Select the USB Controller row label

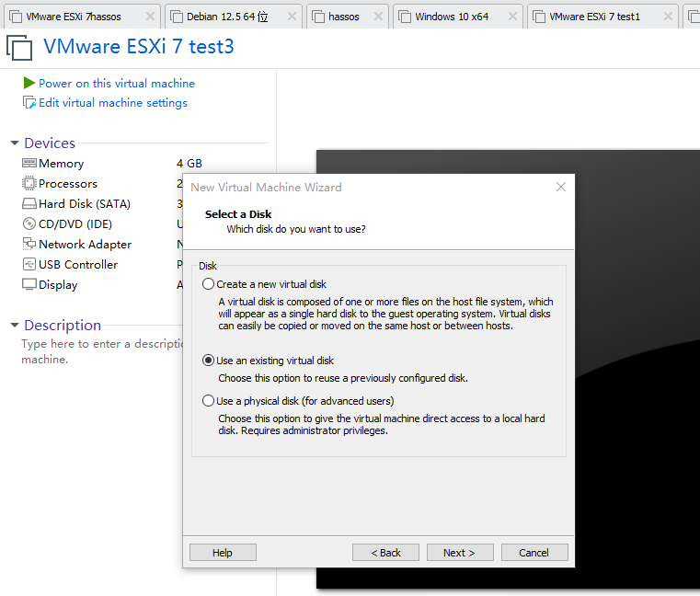click(x=78, y=265)
